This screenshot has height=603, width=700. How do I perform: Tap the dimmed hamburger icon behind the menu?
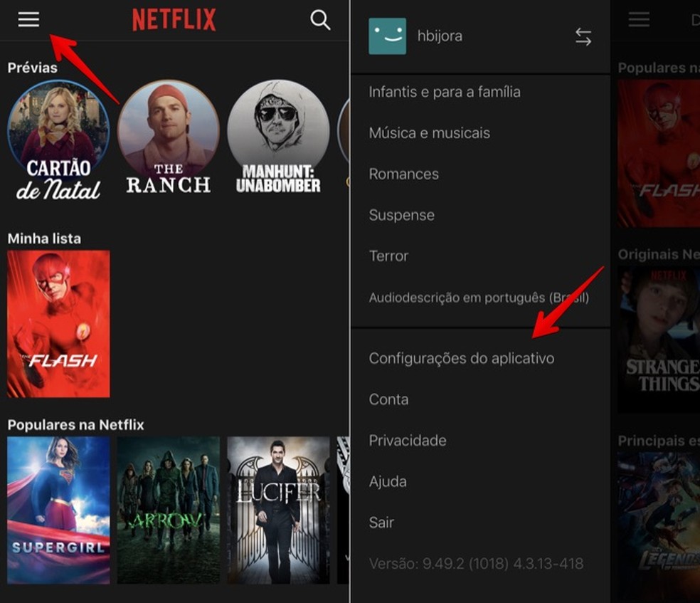[x=639, y=20]
